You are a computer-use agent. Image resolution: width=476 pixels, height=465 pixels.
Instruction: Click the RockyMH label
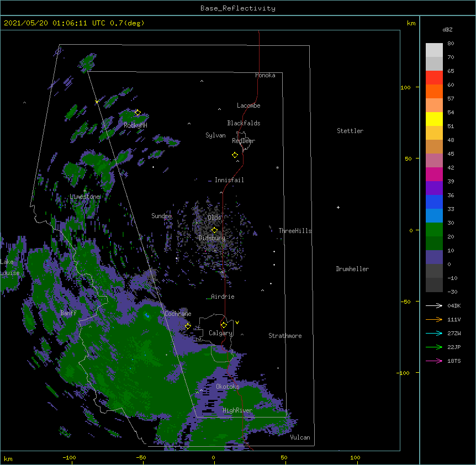pyautogui.click(x=135, y=125)
